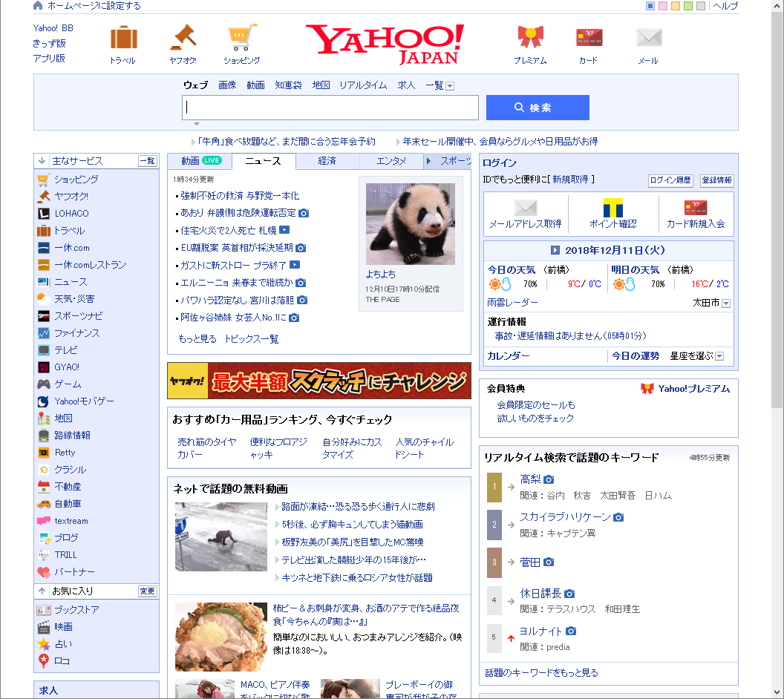Click the 新規取得 ID registration link
Image resolution: width=784 pixels, height=699 pixels.
tap(570, 180)
